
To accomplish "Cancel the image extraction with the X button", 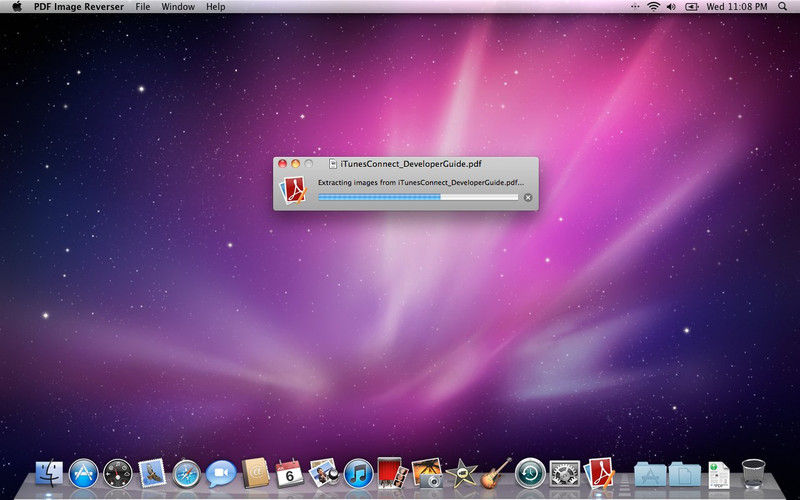I will coord(528,197).
